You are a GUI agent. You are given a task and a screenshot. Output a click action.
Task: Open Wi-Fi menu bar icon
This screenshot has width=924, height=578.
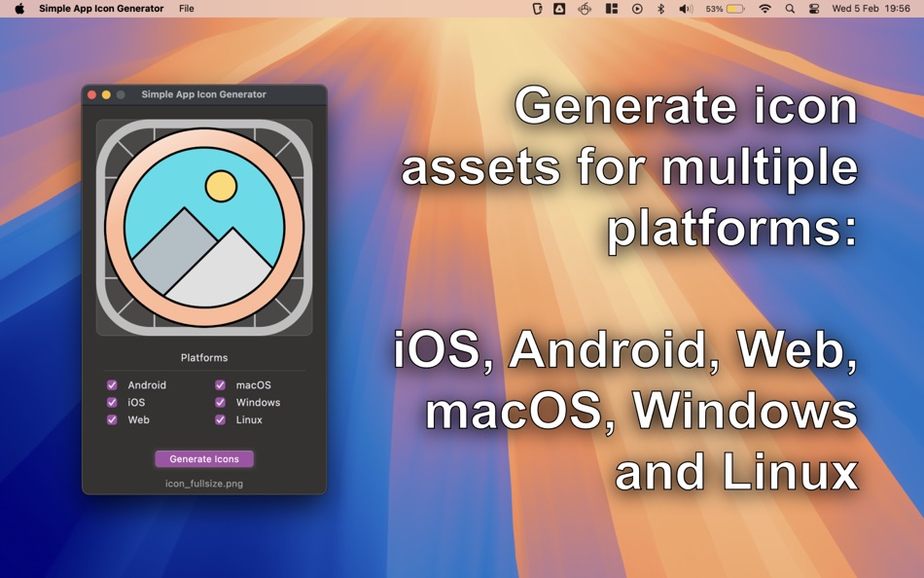[x=764, y=8]
